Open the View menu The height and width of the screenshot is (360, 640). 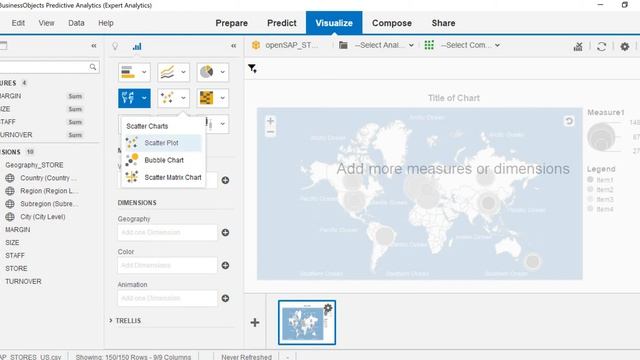click(47, 23)
